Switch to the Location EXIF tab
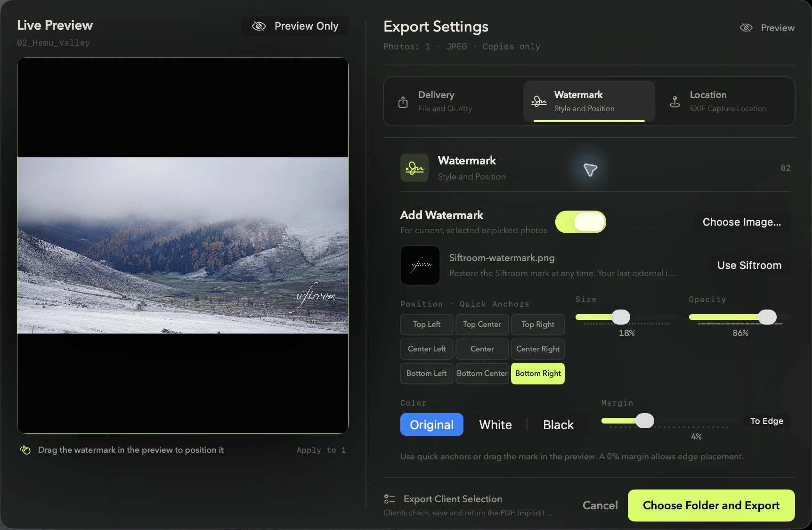Screen dimensions: 812x530 click(x=724, y=101)
